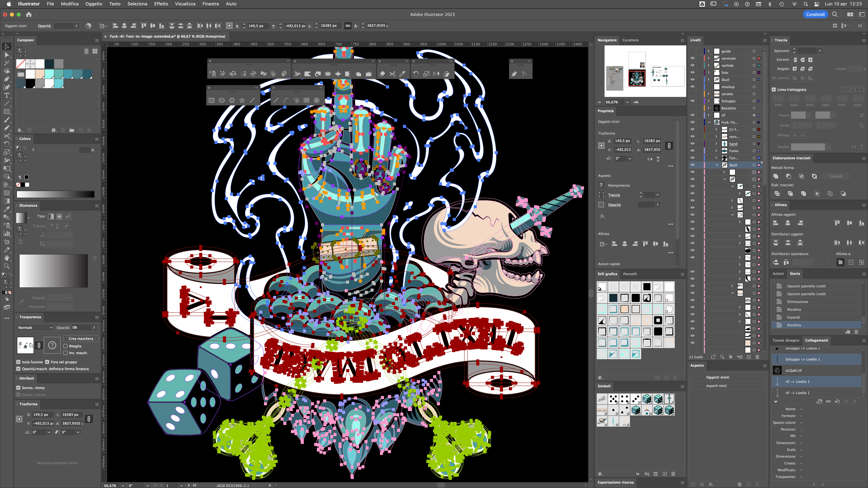The height and width of the screenshot is (488, 868).
Task: Switch to the Pennelli tab
Action: (x=629, y=274)
